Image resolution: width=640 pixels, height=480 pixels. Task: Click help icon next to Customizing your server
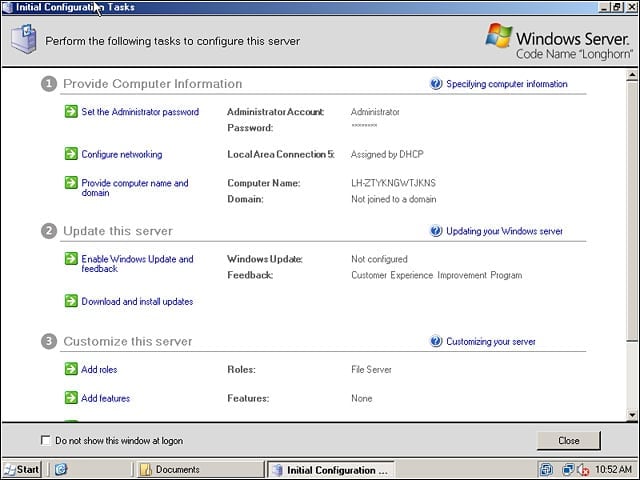pyautogui.click(x=436, y=341)
